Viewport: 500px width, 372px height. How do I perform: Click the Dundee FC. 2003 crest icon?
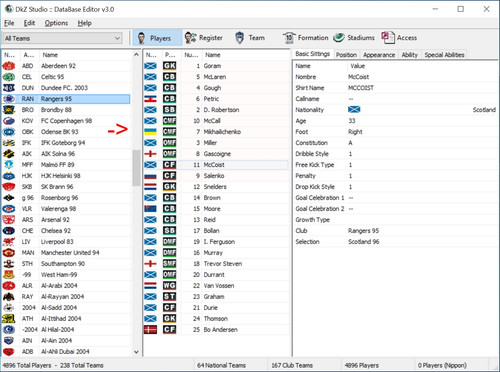click(x=9, y=88)
